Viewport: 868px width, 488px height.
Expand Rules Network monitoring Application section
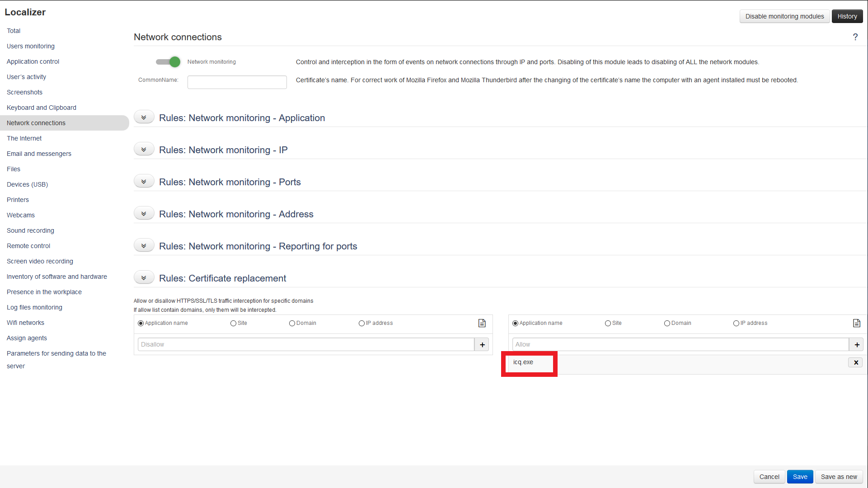(143, 117)
